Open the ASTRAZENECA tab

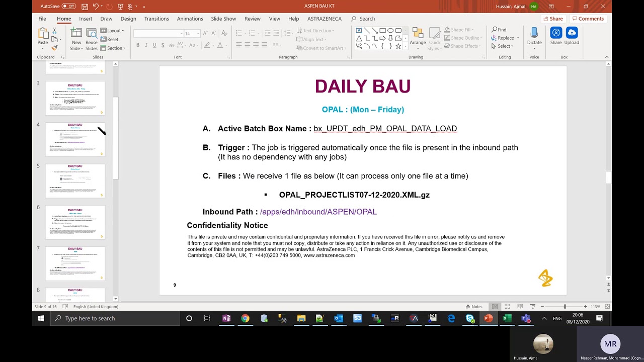tap(325, 19)
